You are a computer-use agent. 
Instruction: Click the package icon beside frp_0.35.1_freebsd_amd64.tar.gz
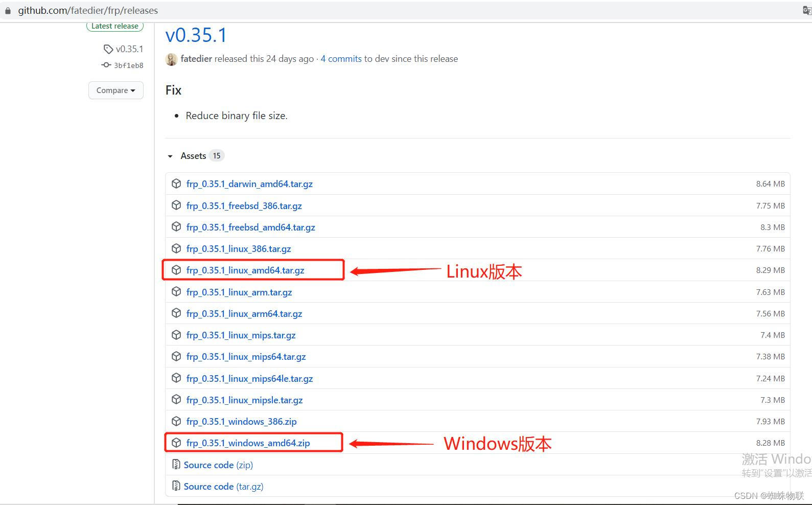(x=176, y=226)
